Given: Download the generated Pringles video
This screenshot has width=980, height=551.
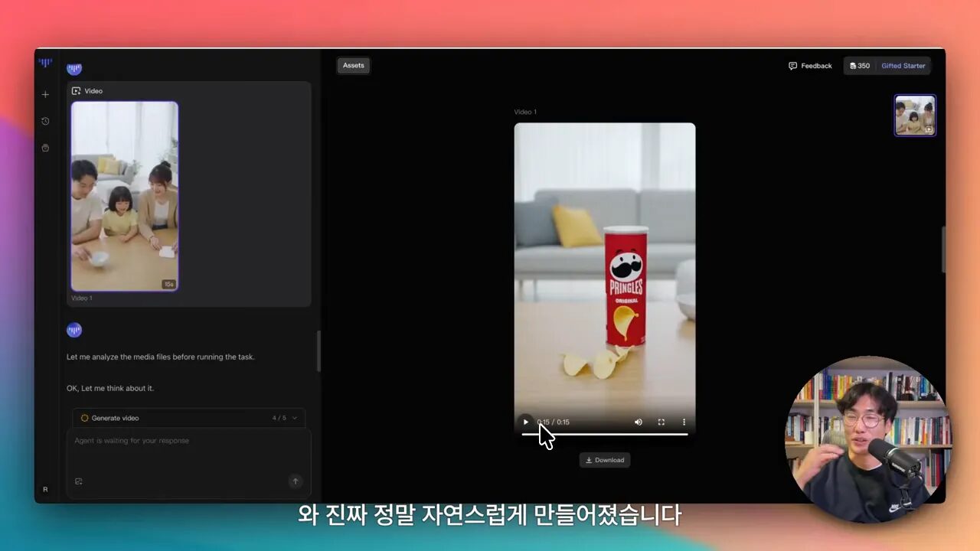Looking at the screenshot, I should click(605, 459).
